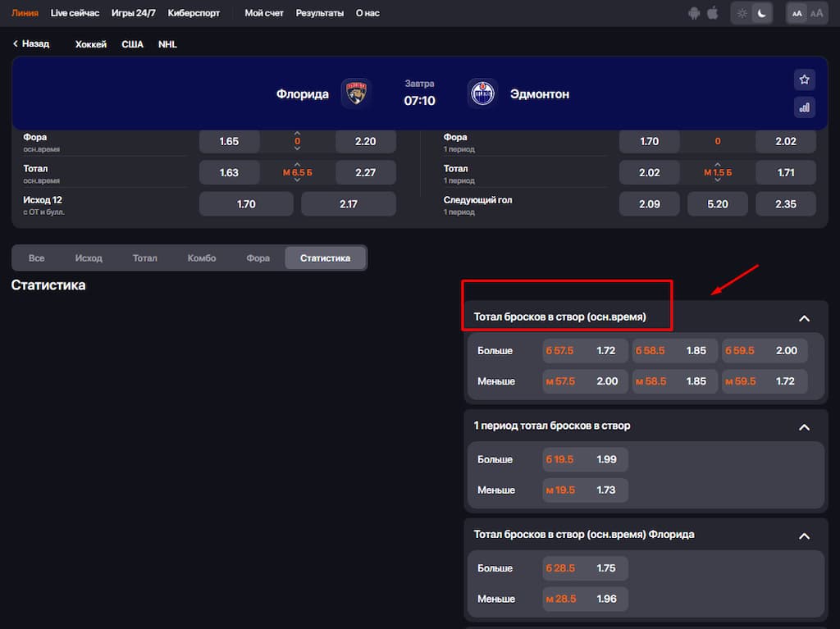Raise the 1 период Тотал 1.5 line
Viewport: 840px width, 629px height.
click(717, 165)
